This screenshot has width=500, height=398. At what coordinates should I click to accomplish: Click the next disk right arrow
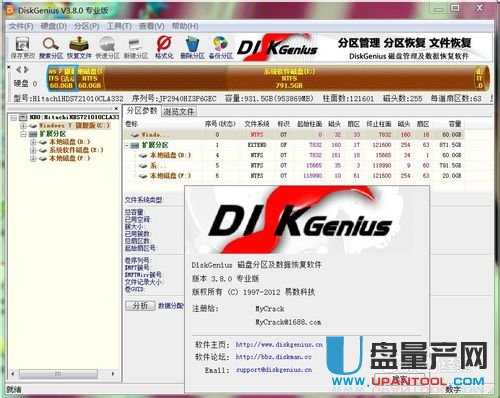(x=26, y=70)
